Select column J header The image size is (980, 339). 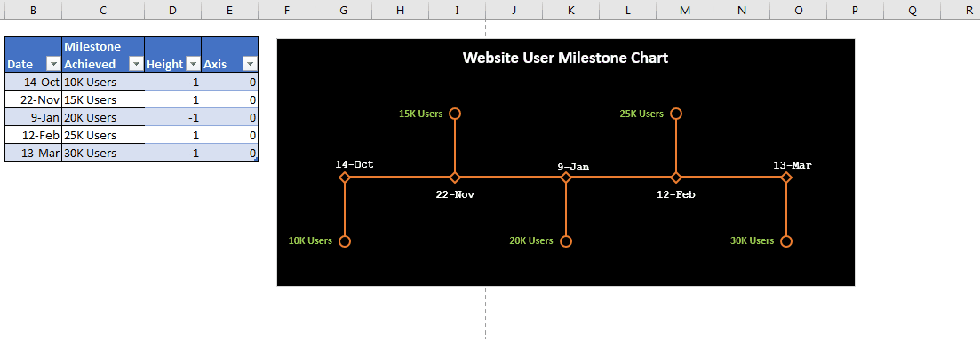(514, 10)
